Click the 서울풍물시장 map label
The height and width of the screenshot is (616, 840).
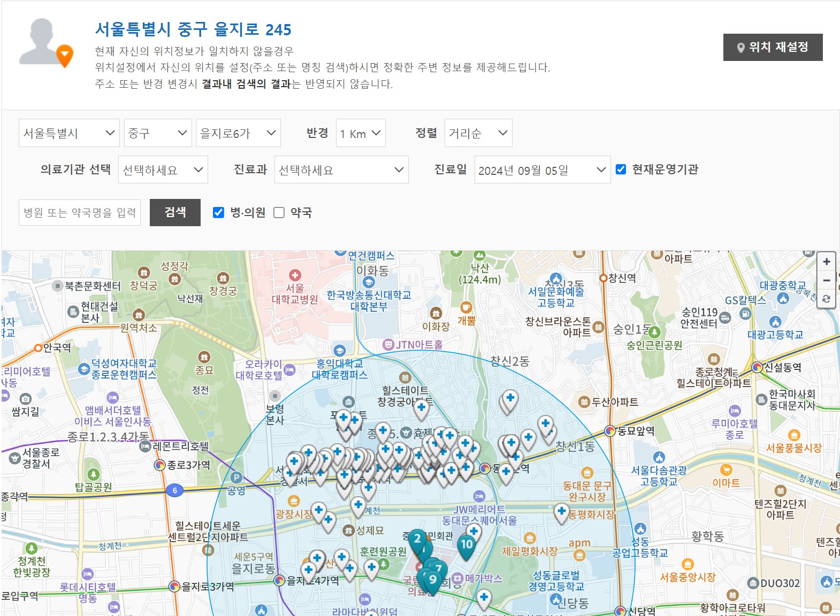[x=793, y=448]
